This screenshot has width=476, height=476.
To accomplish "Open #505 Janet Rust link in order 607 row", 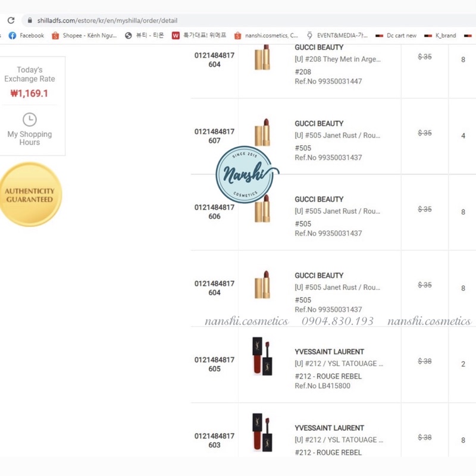I will tap(337, 136).
